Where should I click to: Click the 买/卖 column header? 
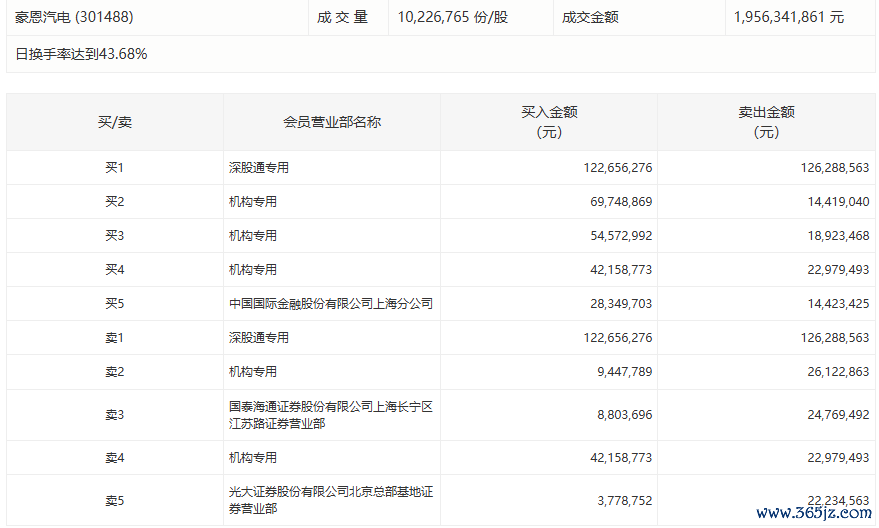114,122
